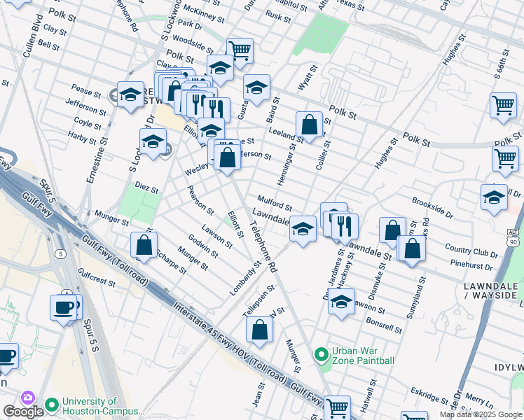Click the Urban War Zone Paintball label
This screenshot has height=420, width=524.
363,356
